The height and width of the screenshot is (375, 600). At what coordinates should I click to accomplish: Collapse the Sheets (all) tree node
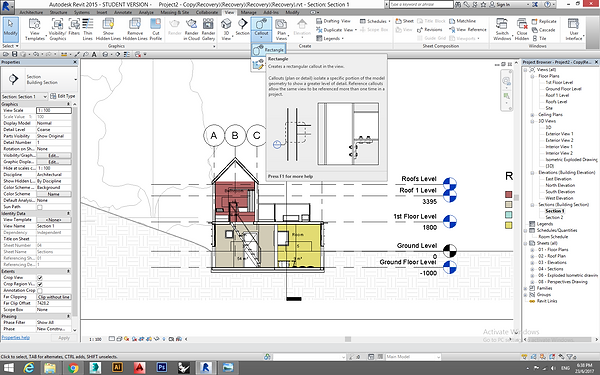pyautogui.click(x=526, y=243)
